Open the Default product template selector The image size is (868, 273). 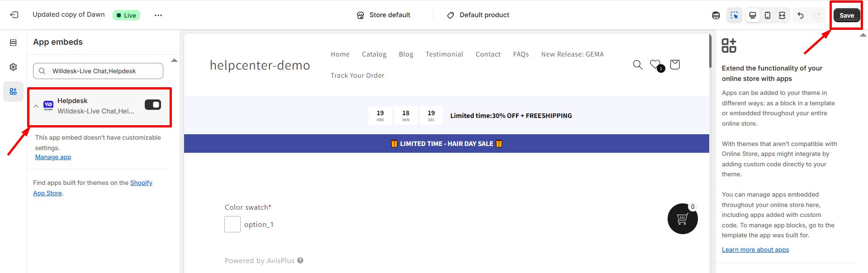point(478,15)
